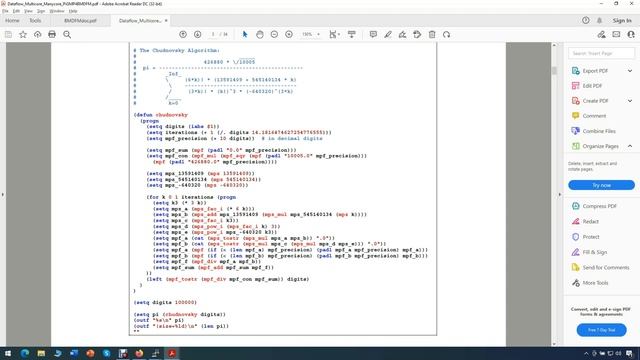
Task: Activate the selection arrow tool
Action: tap(245, 35)
